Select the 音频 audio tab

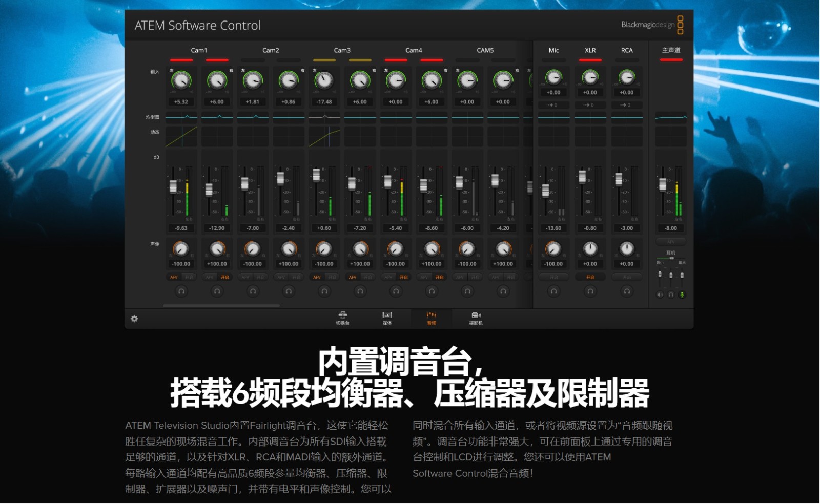[432, 318]
